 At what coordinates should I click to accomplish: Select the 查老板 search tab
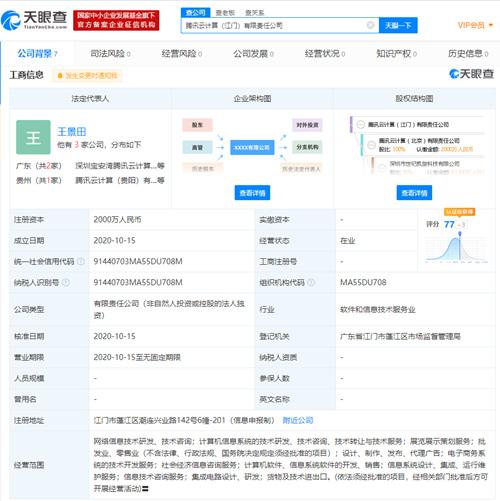pos(225,13)
